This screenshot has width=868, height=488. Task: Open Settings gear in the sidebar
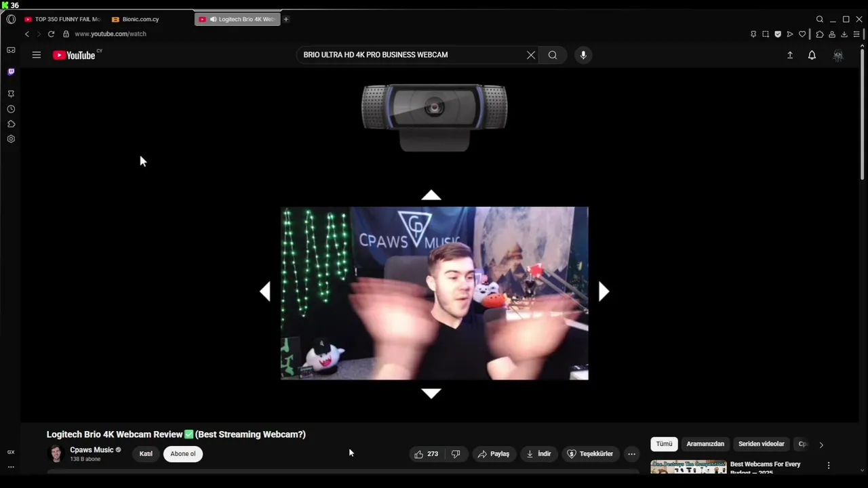(x=11, y=139)
